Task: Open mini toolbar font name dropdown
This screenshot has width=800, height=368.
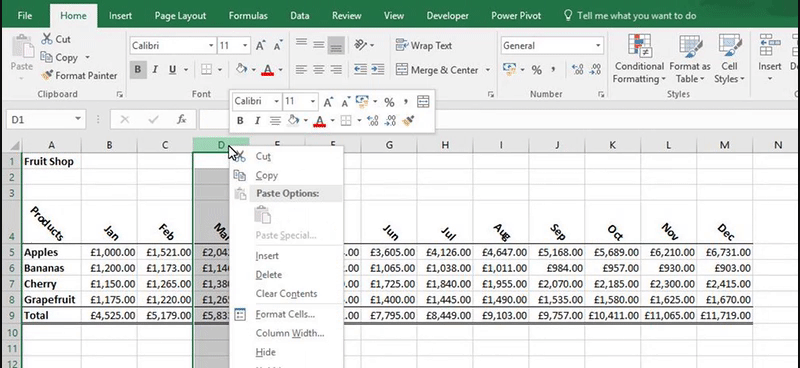Action: (277, 102)
